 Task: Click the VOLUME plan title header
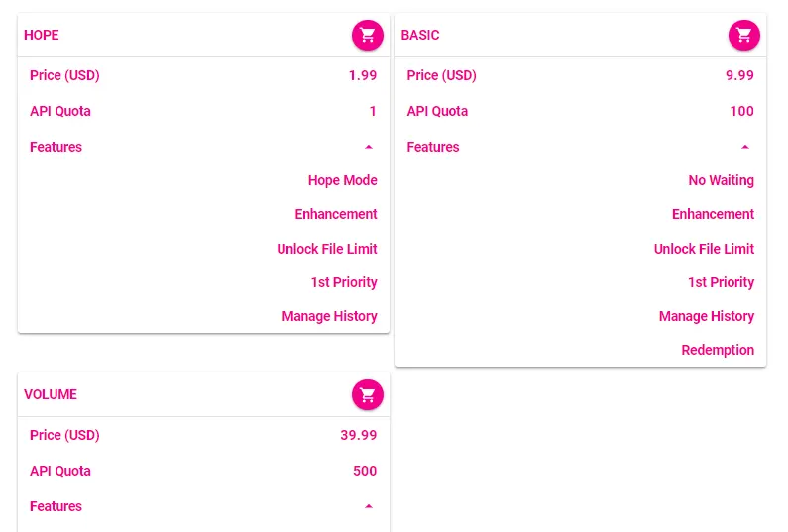coord(51,394)
